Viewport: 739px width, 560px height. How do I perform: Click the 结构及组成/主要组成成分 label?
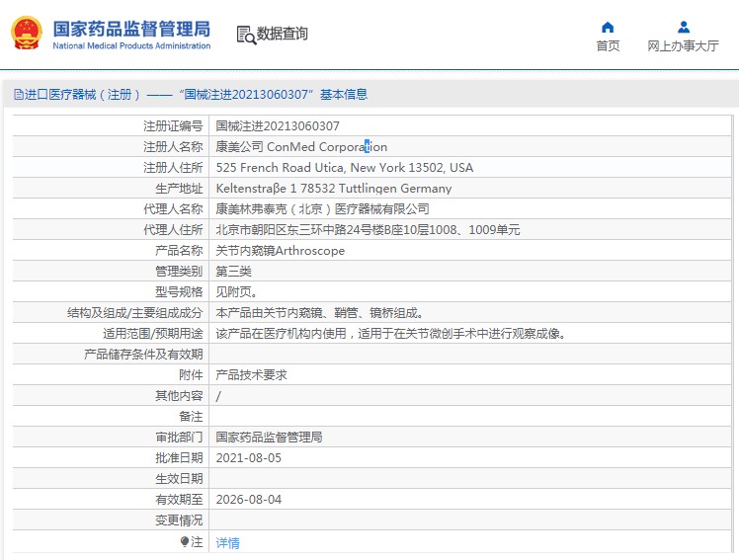pos(134,313)
